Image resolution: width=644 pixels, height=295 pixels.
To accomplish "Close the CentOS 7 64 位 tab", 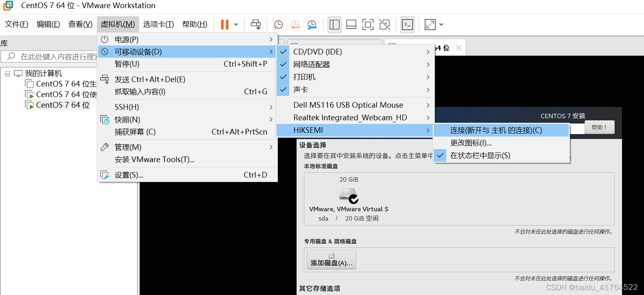I will point(459,48).
